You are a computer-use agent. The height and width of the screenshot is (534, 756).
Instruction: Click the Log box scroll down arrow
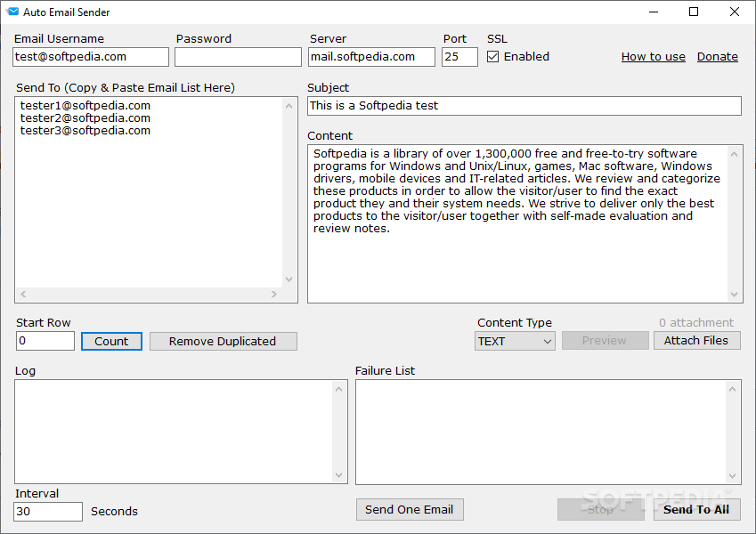click(338, 475)
